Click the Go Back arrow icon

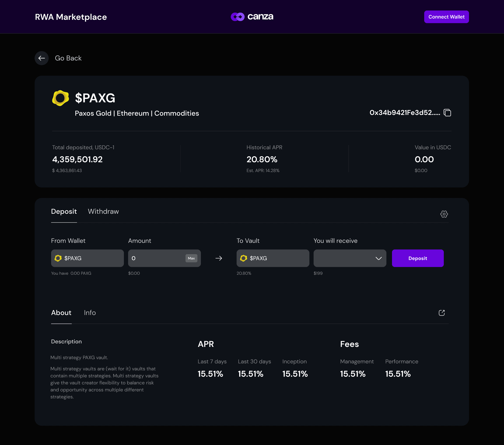[42, 58]
